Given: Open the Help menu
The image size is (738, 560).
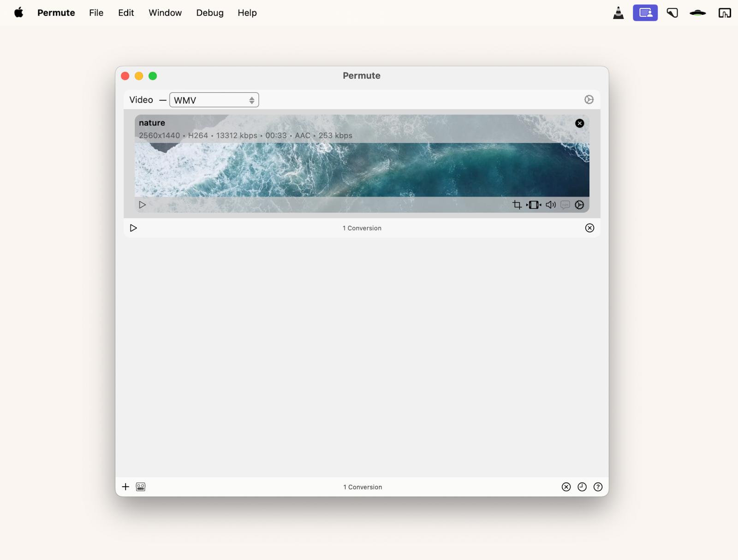Looking at the screenshot, I should 247,13.
